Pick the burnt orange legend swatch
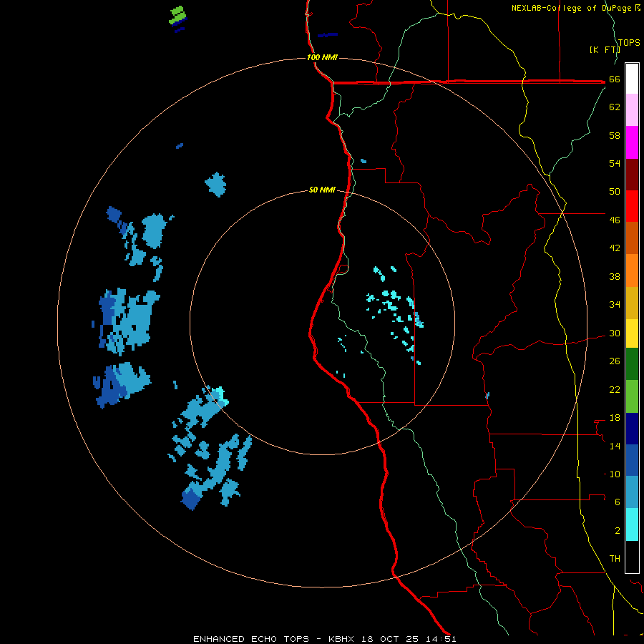Viewport: 644px width, 644px height. click(x=632, y=238)
